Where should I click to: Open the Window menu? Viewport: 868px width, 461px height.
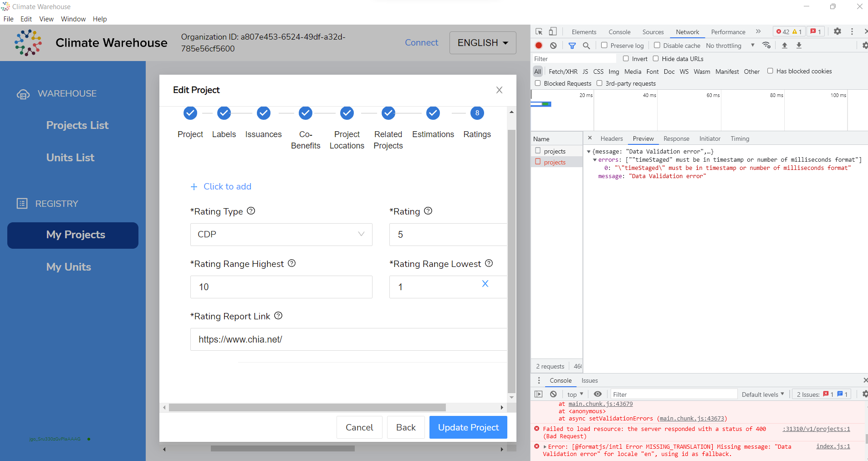[72, 19]
